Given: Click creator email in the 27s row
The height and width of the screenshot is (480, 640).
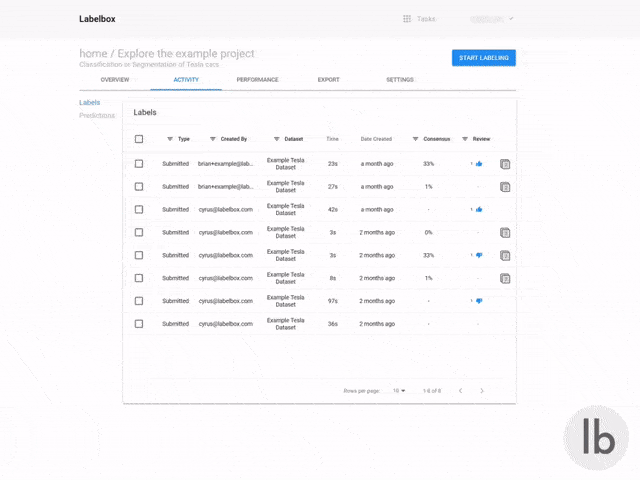Looking at the screenshot, I should (x=226, y=187).
